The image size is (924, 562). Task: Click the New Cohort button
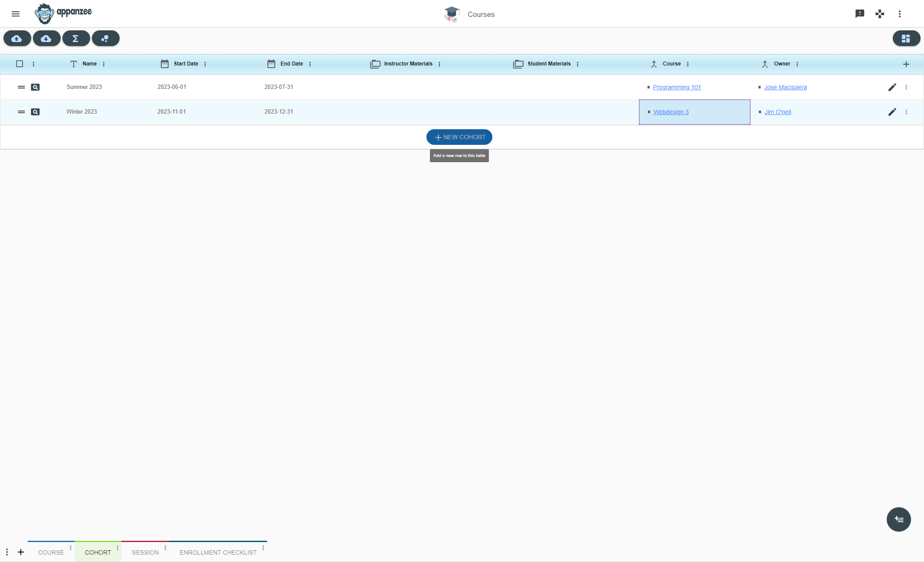click(x=459, y=137)
